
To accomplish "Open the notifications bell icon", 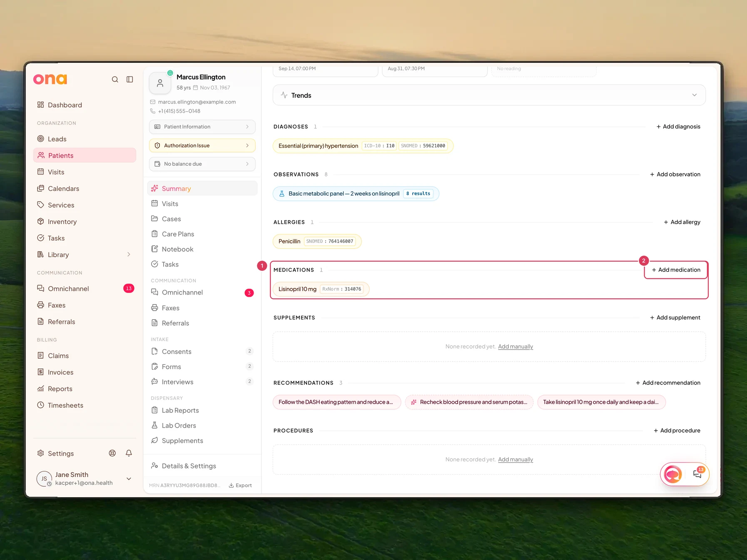I will click(129, 453).
